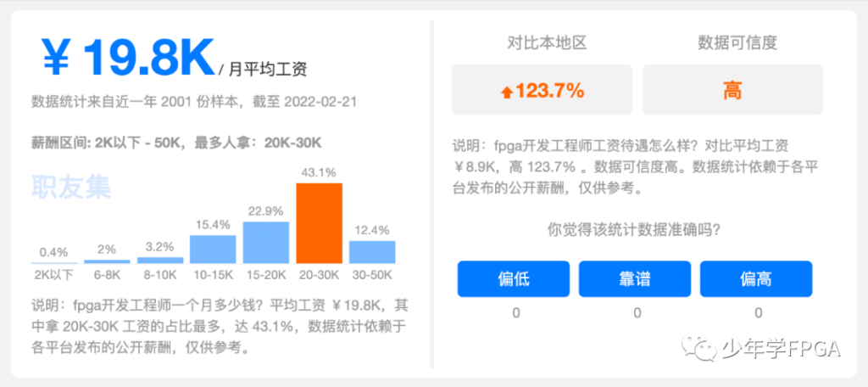Viewport: 868px width, 387px height.
Task: Click the 偏低 vote button
Action: pyautogui.click(x=514, y=279)
